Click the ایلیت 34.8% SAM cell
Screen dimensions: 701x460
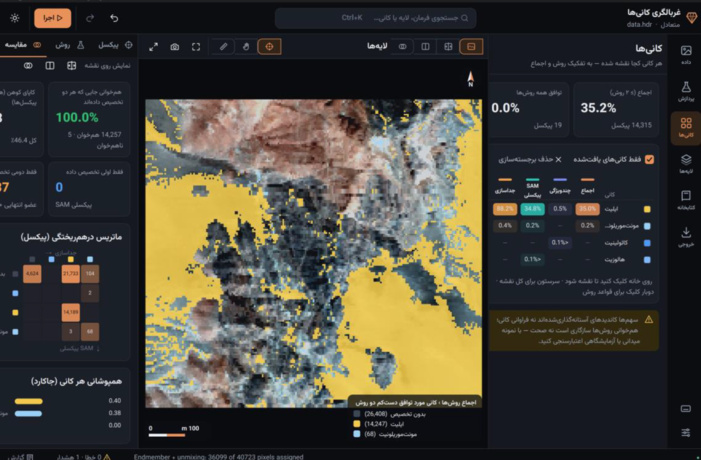pyautogui.click(x=532, y=209)
